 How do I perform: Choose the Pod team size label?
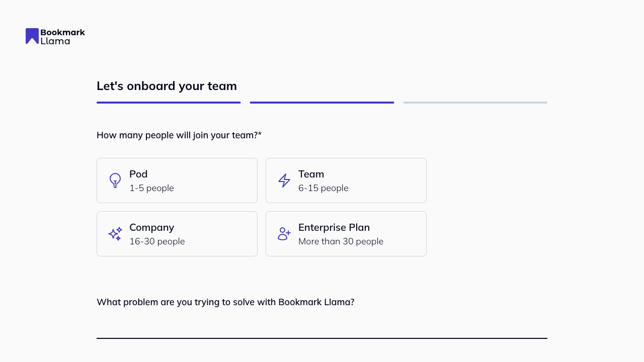tap(138, 174)
